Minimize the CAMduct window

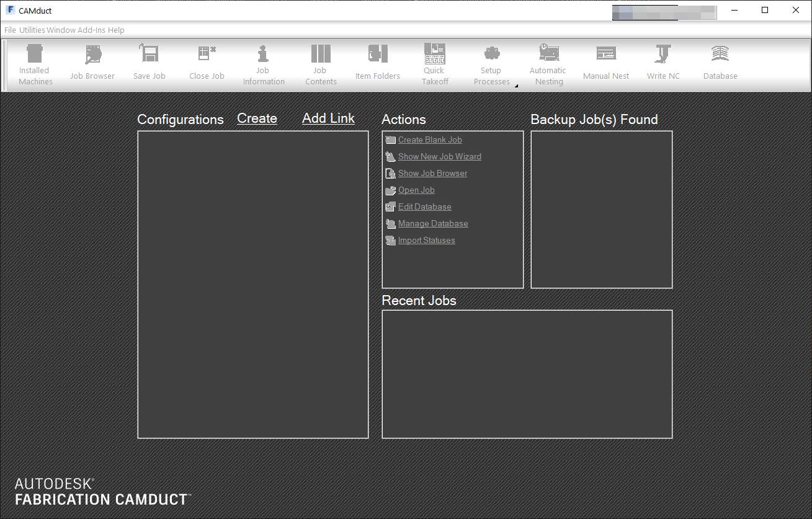[734, 10]
